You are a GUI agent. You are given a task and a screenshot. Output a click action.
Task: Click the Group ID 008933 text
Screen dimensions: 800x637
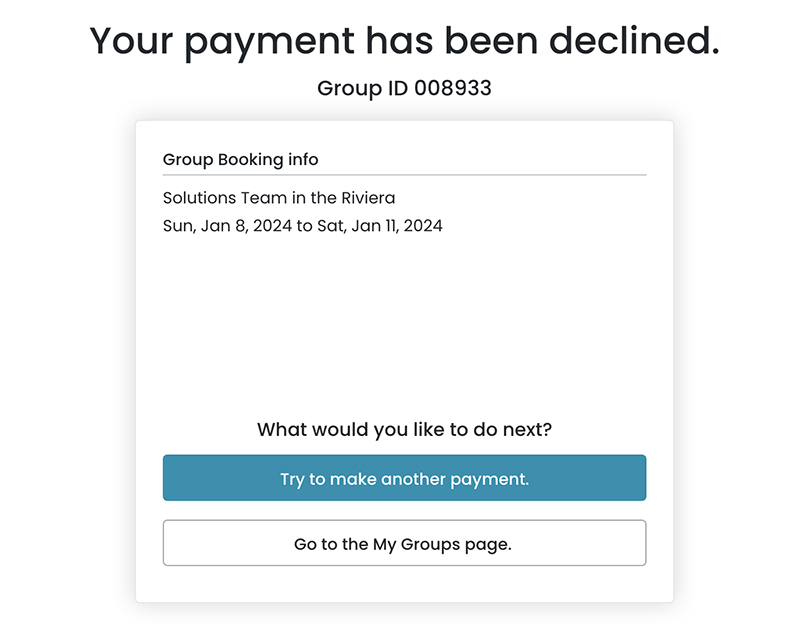404,88
